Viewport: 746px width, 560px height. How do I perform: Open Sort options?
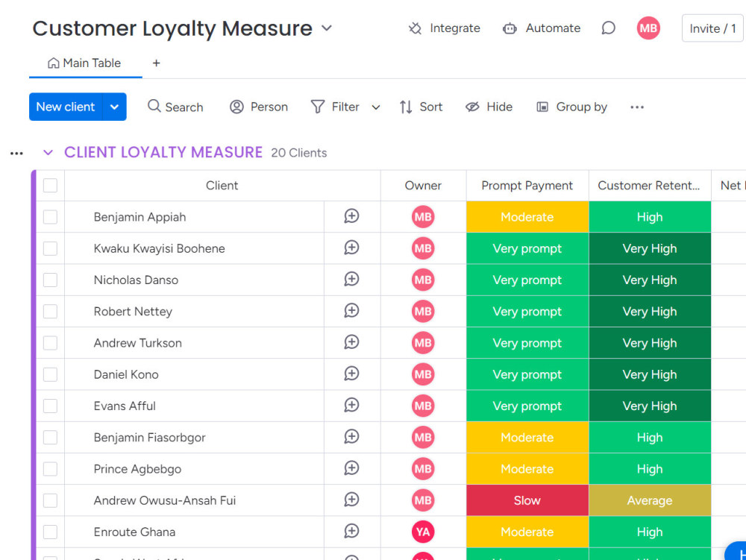pos(421,107)
